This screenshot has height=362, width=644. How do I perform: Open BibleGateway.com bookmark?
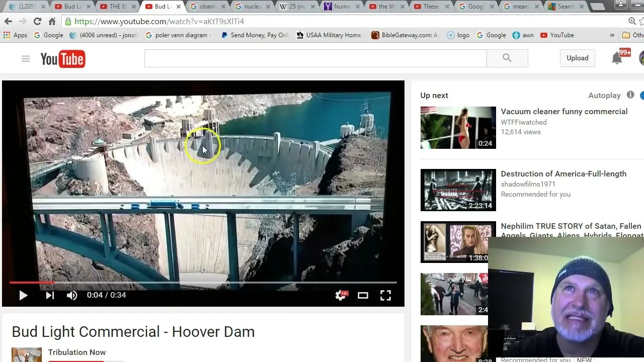(x=405, y=35)
